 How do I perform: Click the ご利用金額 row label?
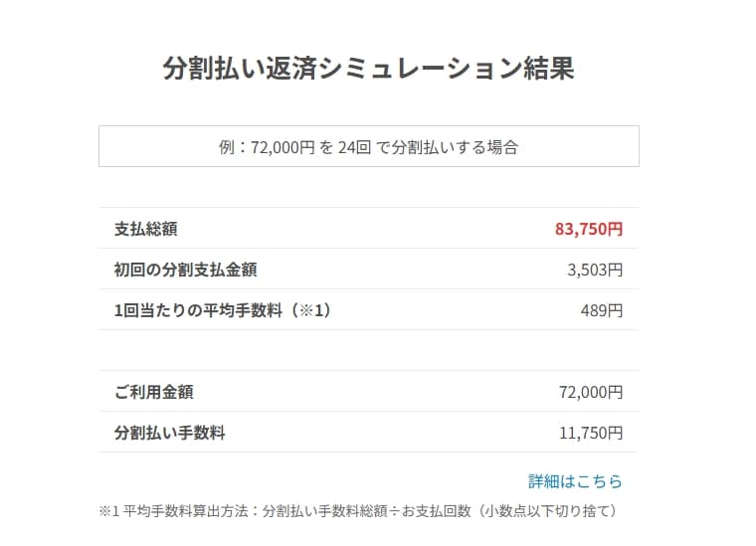[x=154, y=392]
